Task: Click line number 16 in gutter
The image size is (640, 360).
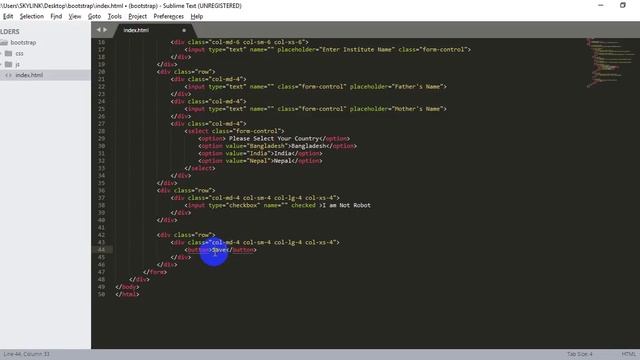Action: 101,42
